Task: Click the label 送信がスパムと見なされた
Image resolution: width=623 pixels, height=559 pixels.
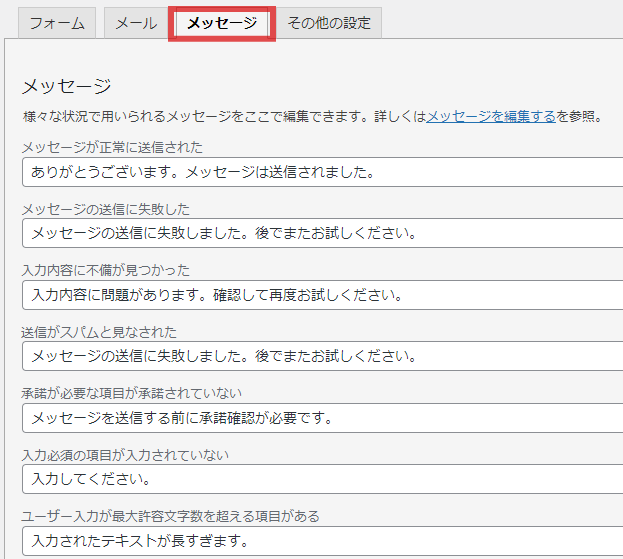Action: pos(99,332)
